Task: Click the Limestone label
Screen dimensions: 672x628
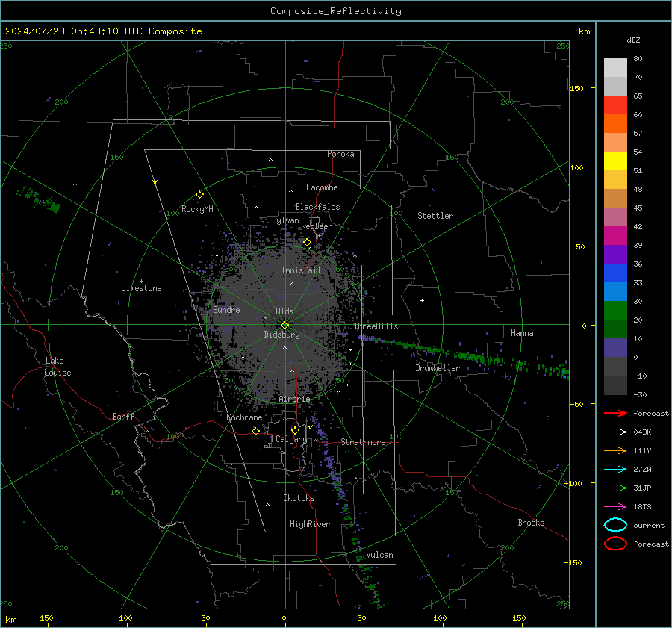Action: 141,288
